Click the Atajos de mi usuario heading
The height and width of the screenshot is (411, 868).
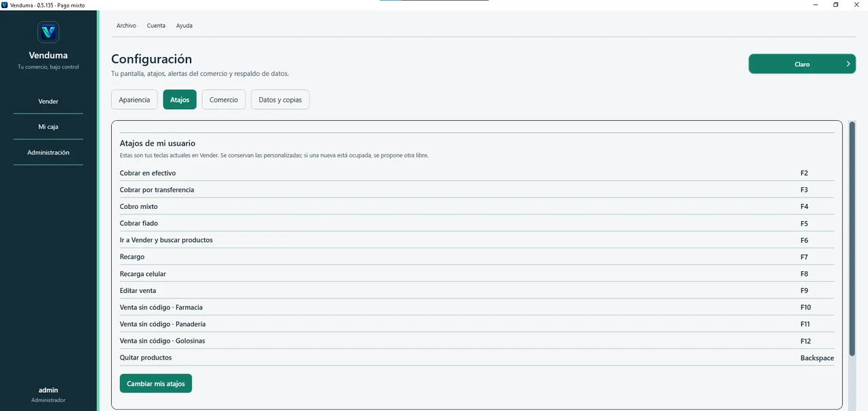click(157, 143)
